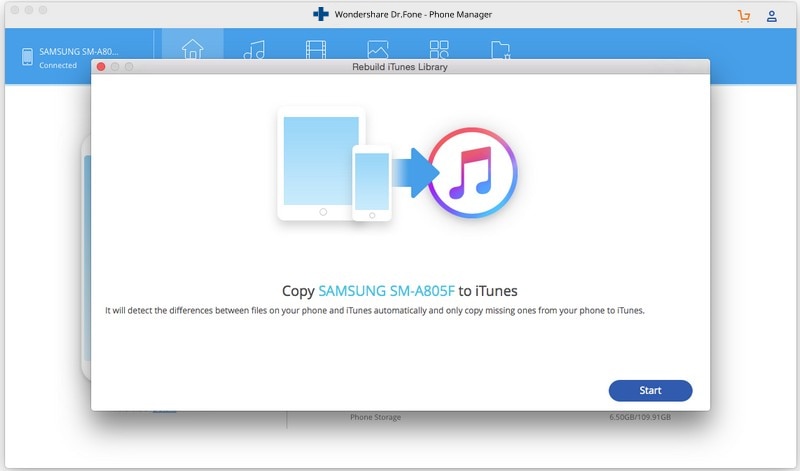Open the user account icon
The height and width of the screenshot is (471, 800).
[771, 16]
